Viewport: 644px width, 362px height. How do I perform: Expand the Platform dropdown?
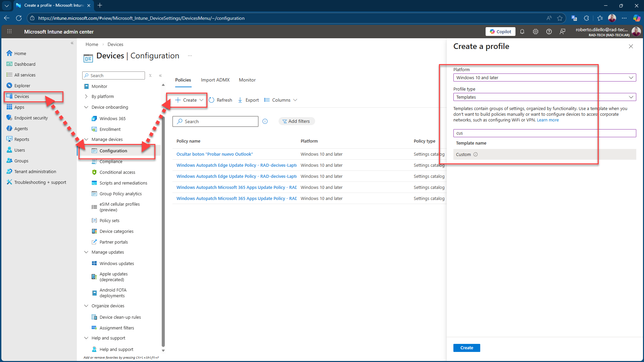pos(544,77)
